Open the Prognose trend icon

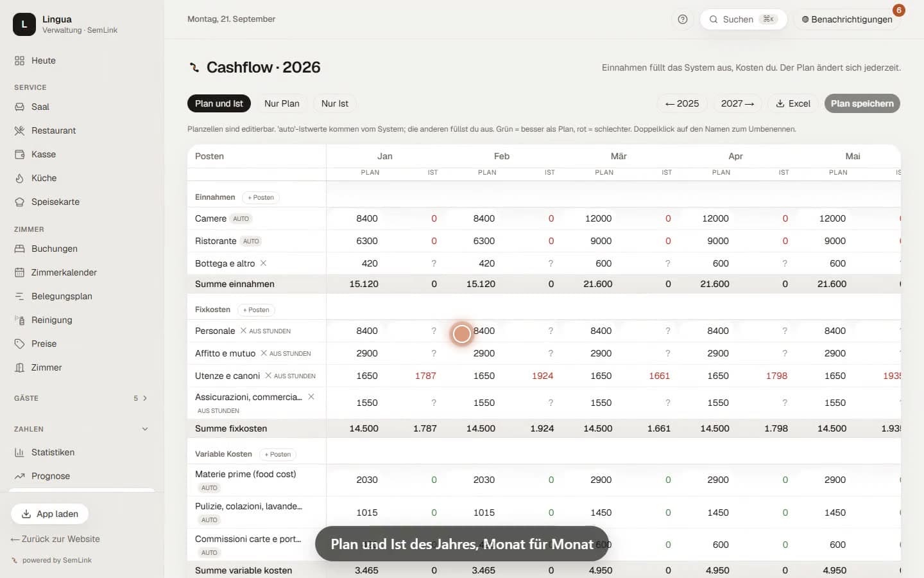pos(19,476)
